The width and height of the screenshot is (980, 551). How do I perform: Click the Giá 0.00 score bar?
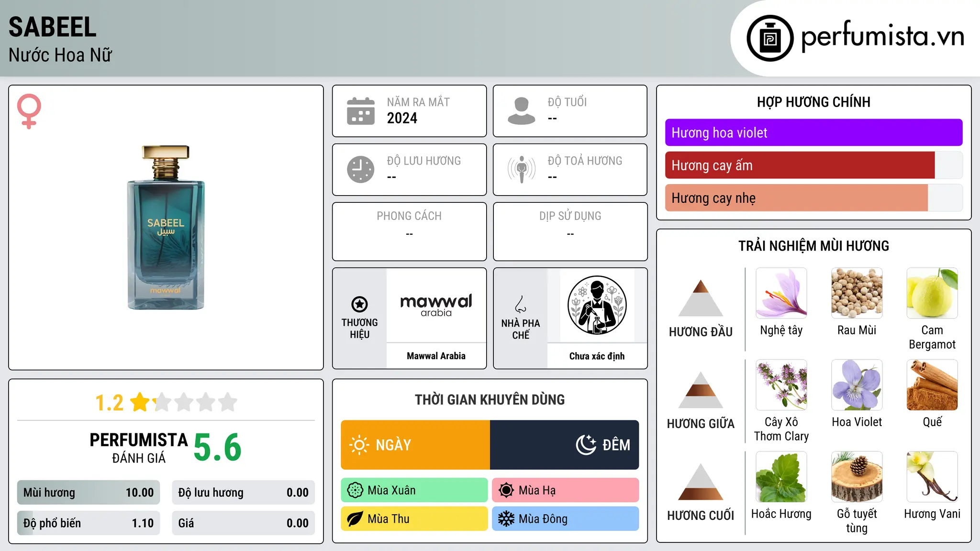click(244, 523)
